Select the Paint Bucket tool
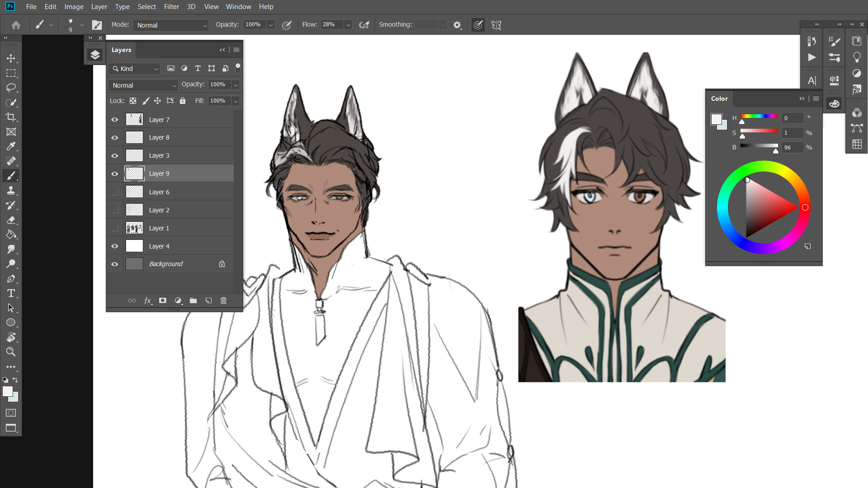Screen dimensions: 868x488 [x=11, y=235]
